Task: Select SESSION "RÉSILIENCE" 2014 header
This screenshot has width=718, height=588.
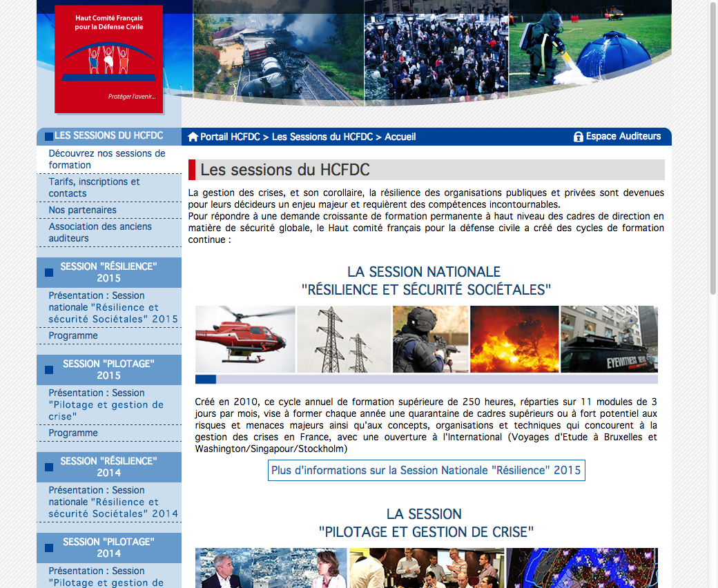Action: (109, 467)
